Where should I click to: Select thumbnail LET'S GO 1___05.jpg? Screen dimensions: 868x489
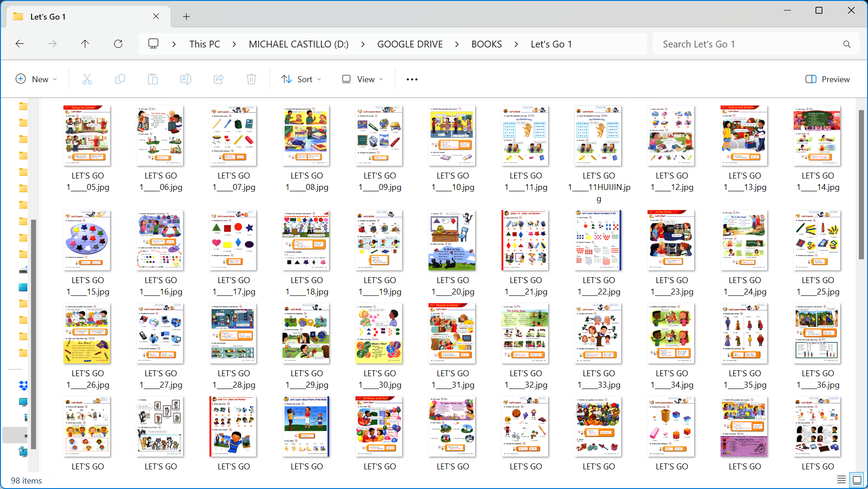(87, 136)
